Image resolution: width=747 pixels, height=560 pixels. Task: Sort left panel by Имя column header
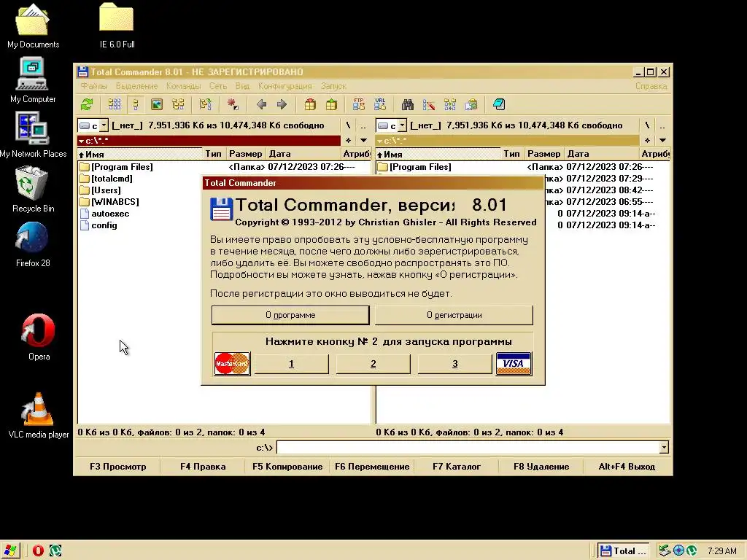139,154
